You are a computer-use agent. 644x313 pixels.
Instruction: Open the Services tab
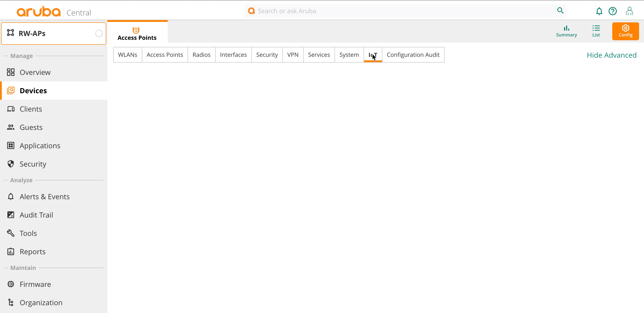click(319, 55)
